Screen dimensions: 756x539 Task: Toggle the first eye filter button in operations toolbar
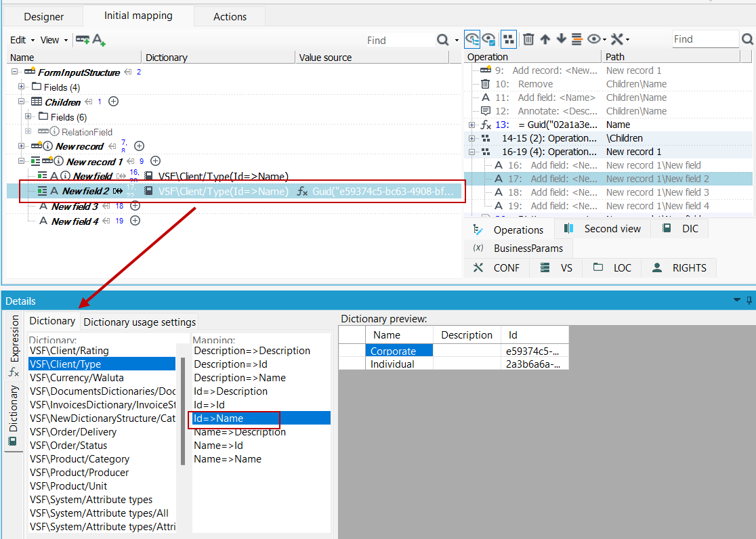[x=472, y=39]
